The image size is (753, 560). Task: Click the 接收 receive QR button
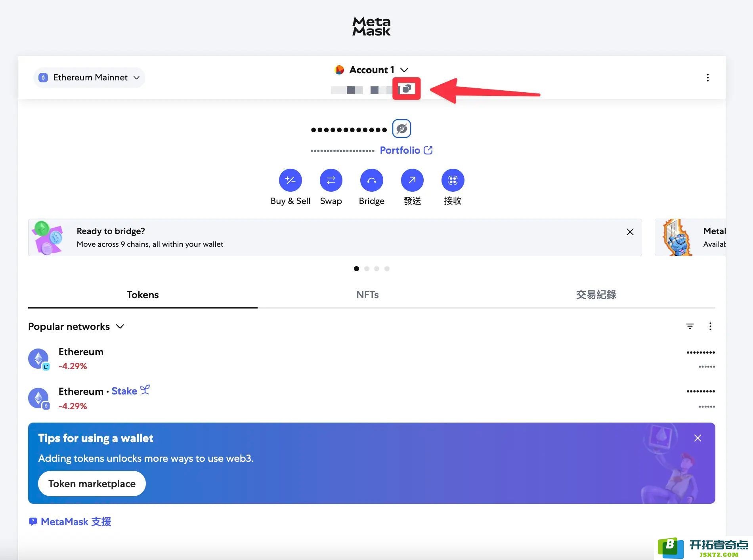[x=453, y=180]
